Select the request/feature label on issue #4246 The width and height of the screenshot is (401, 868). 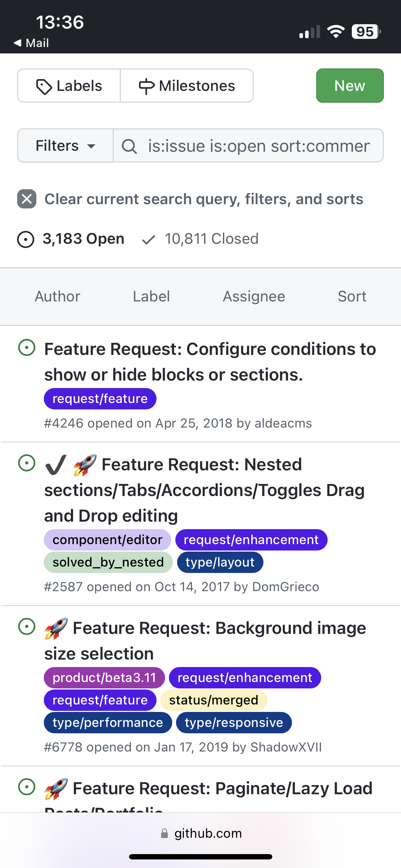100,398
